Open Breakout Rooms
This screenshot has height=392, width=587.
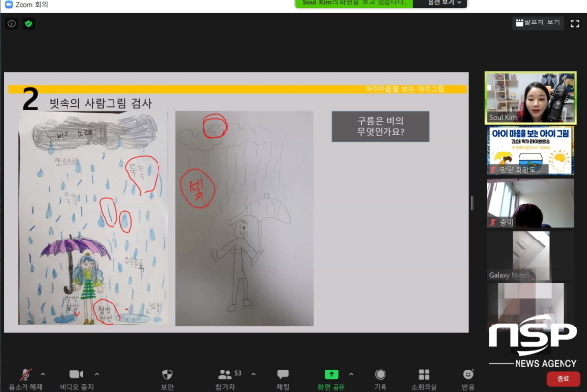(x=424, y=376)
